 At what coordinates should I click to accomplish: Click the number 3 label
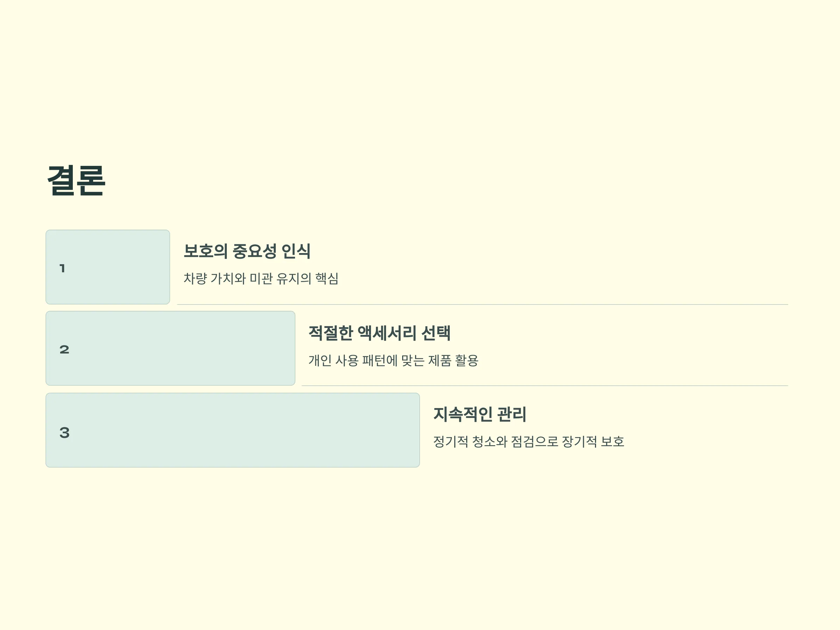pyautogui.click(x=64, y=433)
